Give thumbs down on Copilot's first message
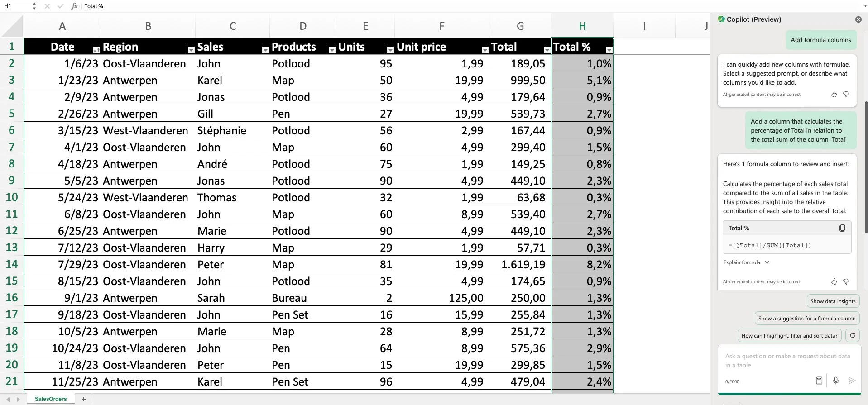The width and height of the screenshot is (868, 405). [x=846, y=94]
